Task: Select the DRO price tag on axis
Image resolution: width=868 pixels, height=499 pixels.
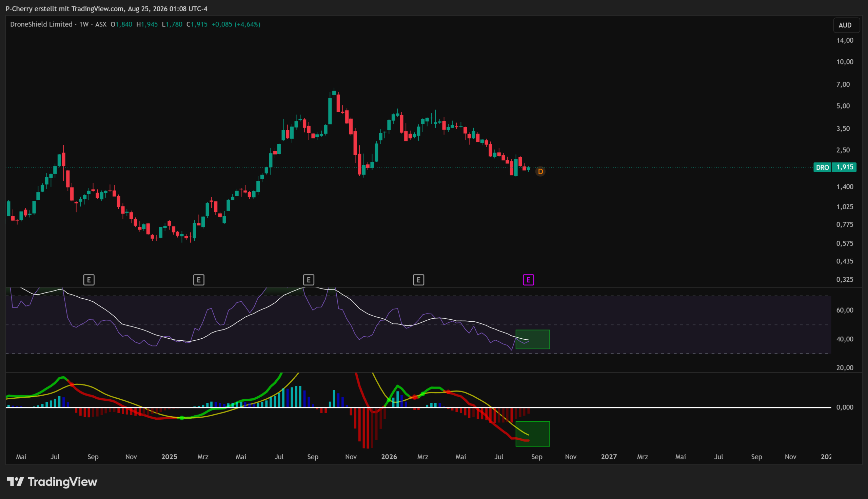Action: tap(823, 167)
